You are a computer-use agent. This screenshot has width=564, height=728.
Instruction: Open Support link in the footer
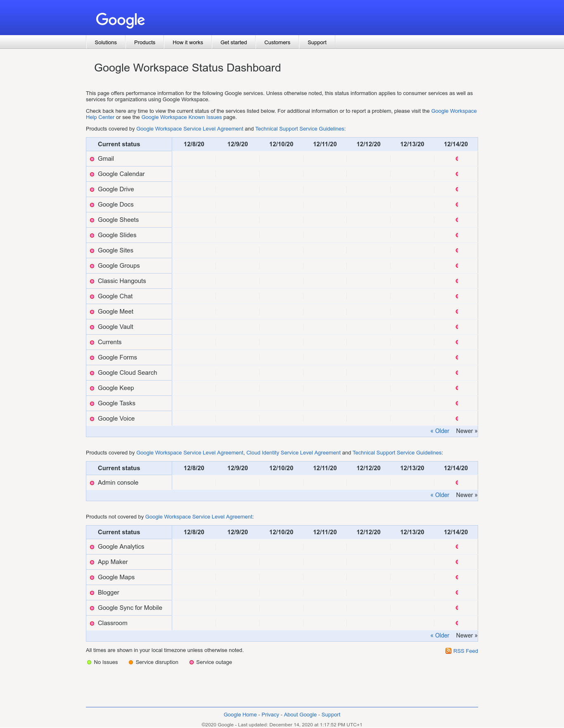[331, 714]
